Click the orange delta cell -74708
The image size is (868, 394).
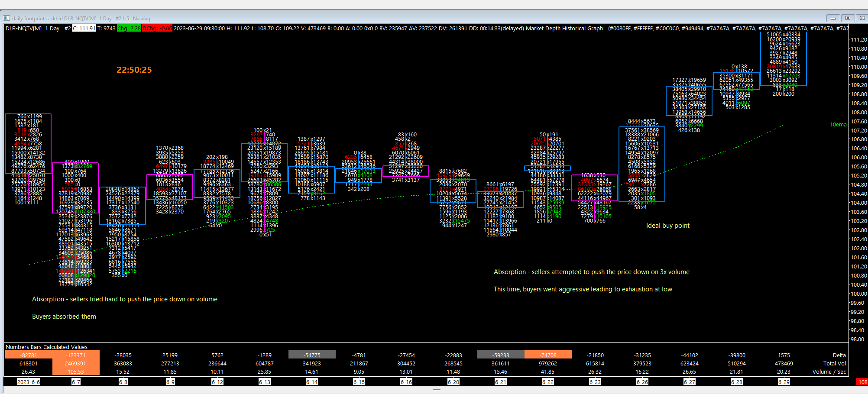click(548, 355)
